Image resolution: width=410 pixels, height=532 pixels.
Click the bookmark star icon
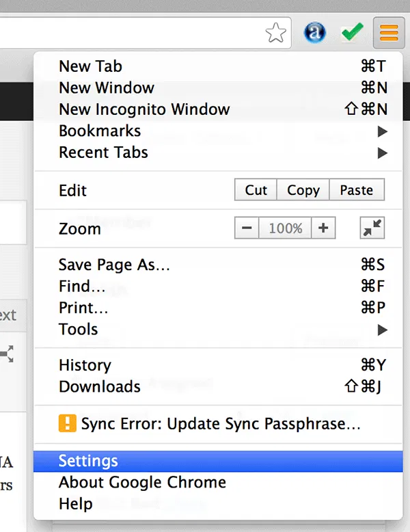275,32
